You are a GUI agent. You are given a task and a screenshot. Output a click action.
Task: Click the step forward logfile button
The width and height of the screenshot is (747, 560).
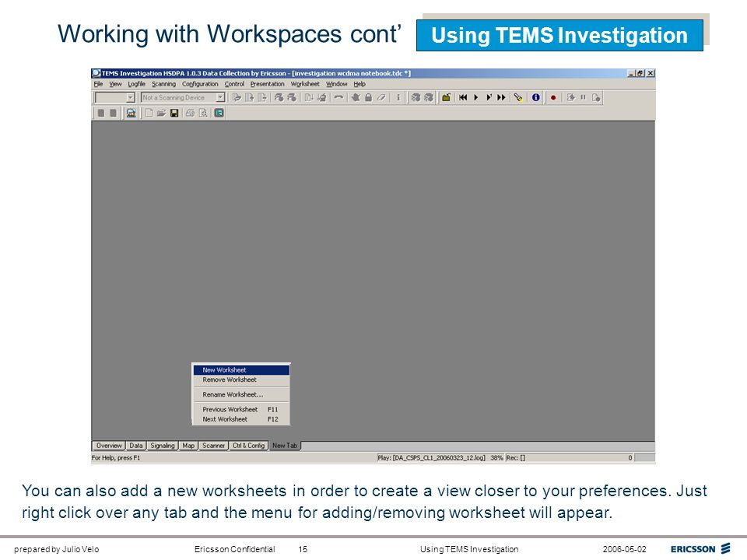489,98
